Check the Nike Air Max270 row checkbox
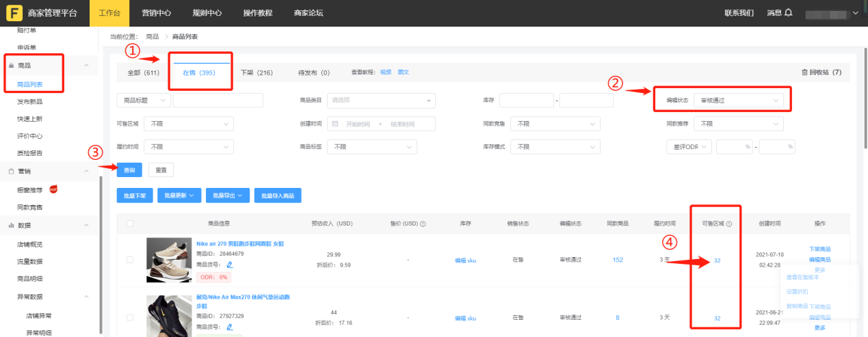Image resolution: width=868 pixels, height=337 pixels. tap(130, 318)
